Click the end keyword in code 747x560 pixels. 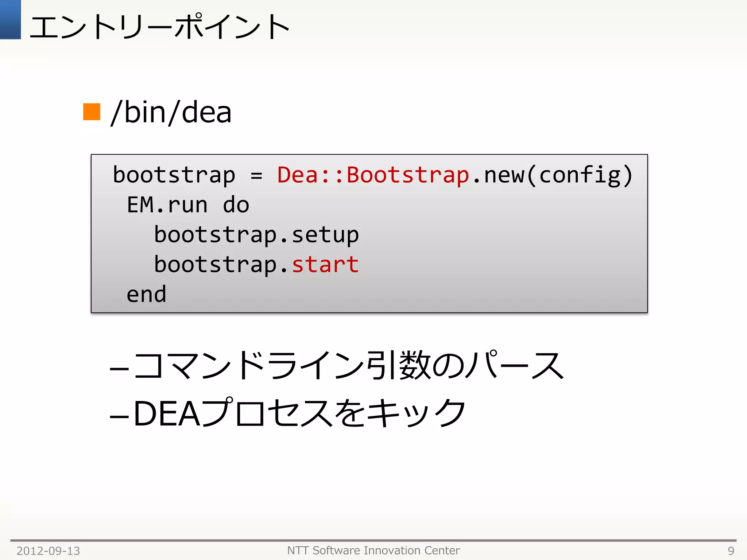tap(146, 294)
